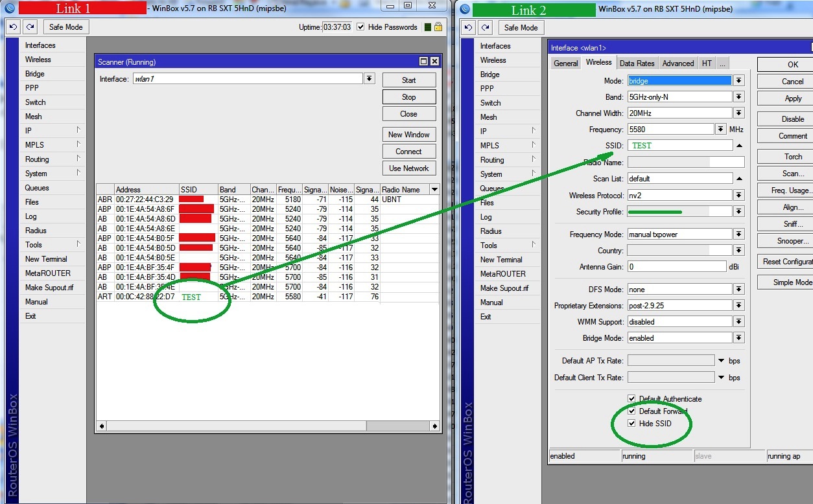This screenshot has width=813, height=504.
Task: Open the Scanner Interface wlan1 dropdown
Action: pyautogui.click(x=370, y=78)
